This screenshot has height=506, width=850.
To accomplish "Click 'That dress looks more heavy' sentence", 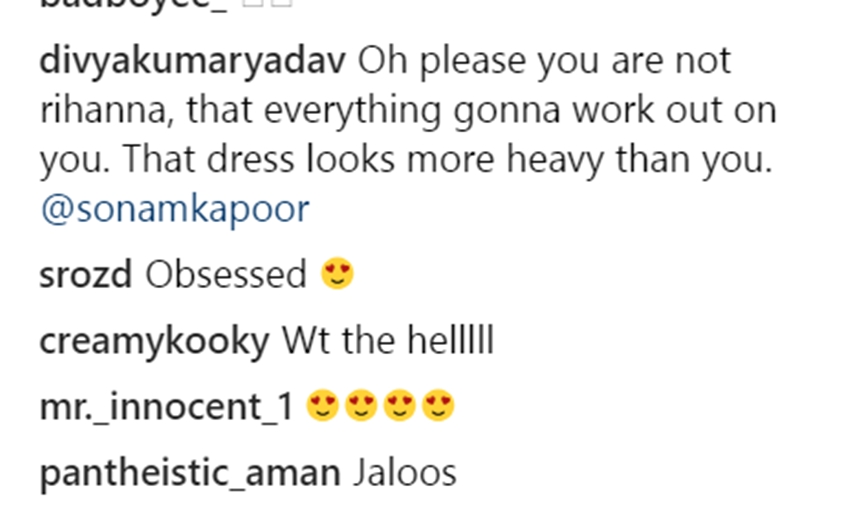I will click(363, 159).
